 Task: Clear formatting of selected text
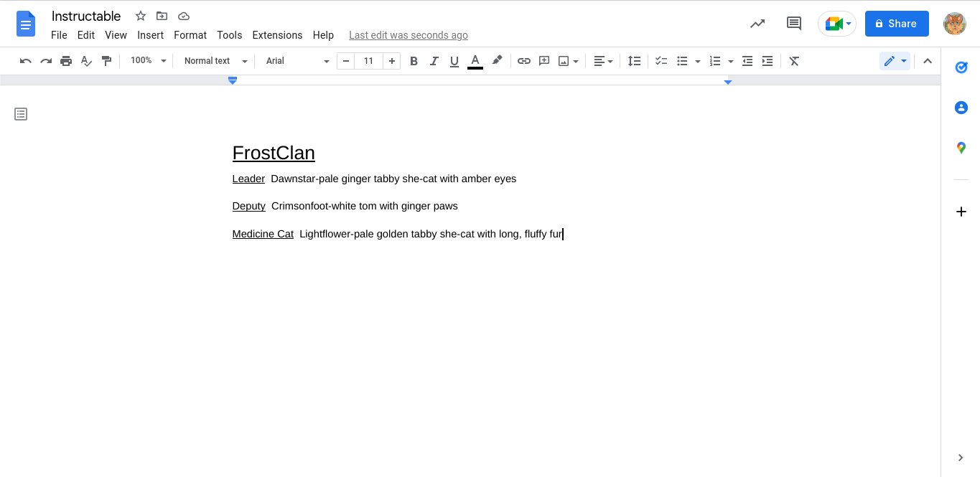[794, 61]
